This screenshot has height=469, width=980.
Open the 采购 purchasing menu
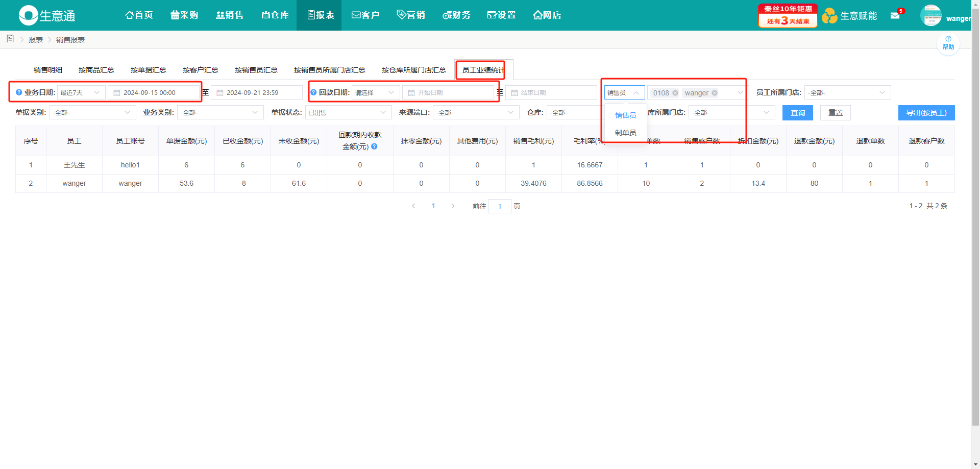coord(184,15)
